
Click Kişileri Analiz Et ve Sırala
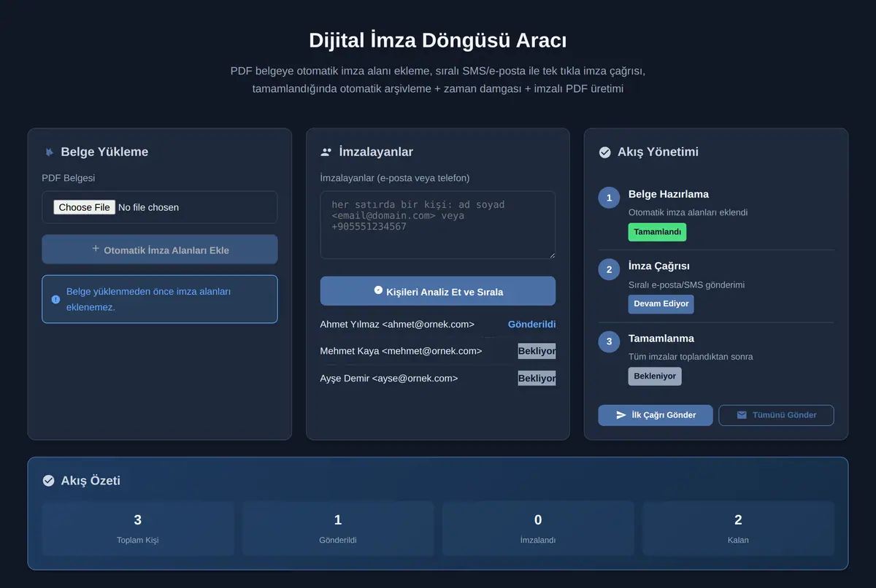pos(437,291)
